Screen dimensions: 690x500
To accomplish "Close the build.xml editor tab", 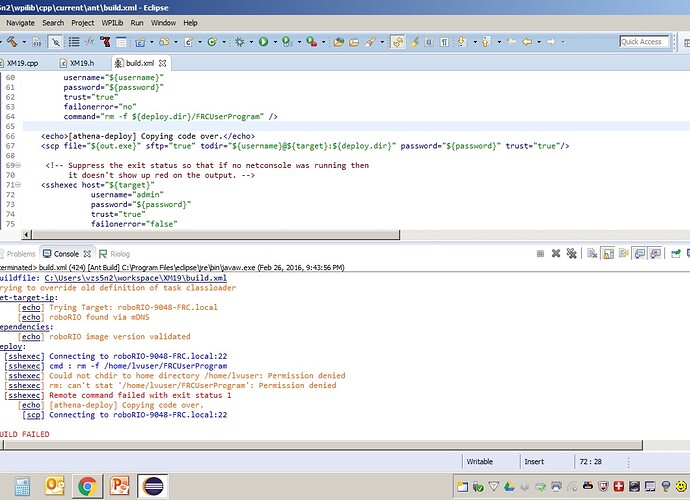I will tap(162, 63).
